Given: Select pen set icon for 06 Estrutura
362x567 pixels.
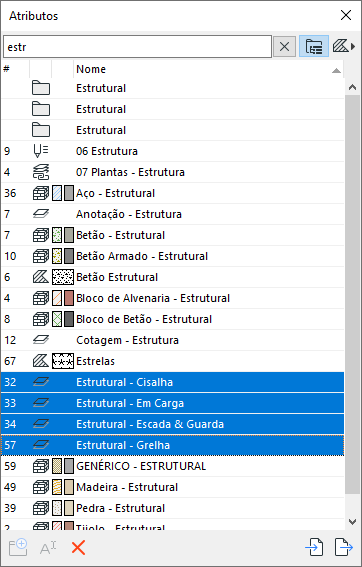Looking at the screenshot, I should 41,151.
